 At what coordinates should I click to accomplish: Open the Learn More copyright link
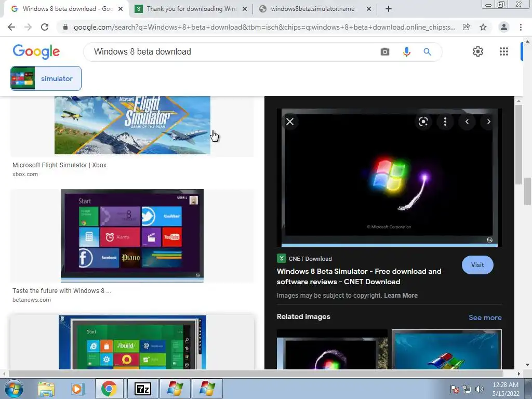[x=401, y=296]
